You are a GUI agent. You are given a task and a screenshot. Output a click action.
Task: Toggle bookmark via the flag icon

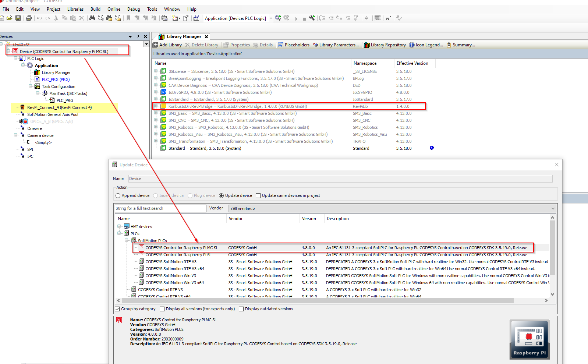(128, 18)
